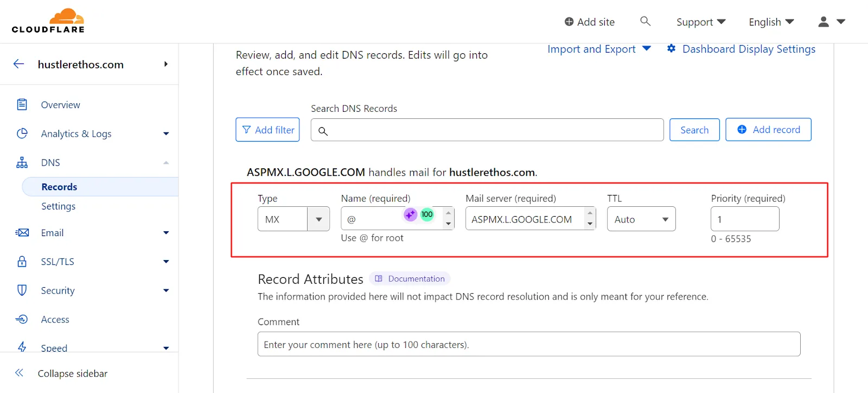Click the hustlerethos.com site name

pyautogui.click(x=81, y=65)
